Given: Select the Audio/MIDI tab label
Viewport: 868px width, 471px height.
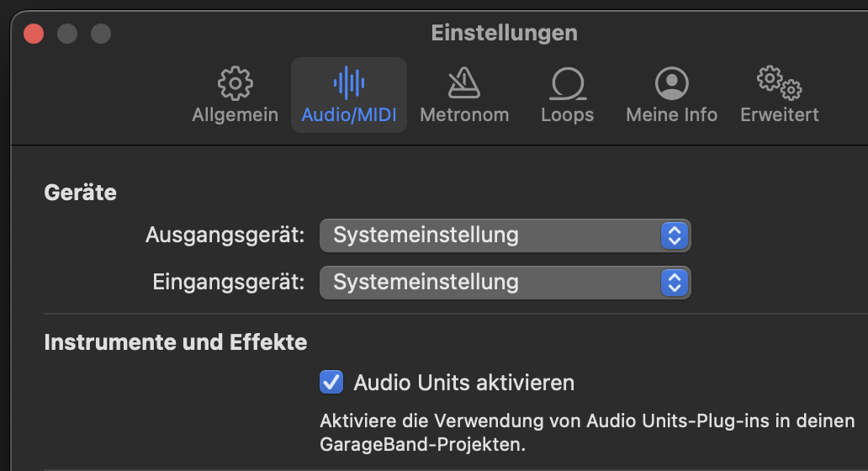Looking at the screenshot, I should [x=349, y=114].
